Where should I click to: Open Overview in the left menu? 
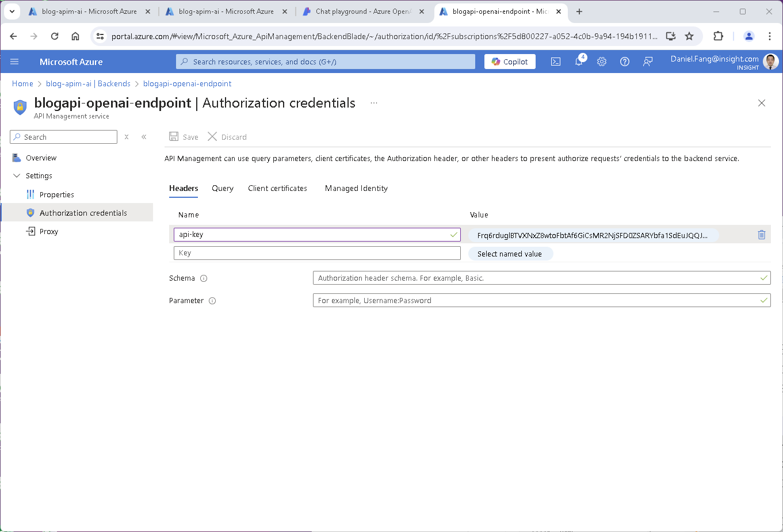(x=41, y=158)
